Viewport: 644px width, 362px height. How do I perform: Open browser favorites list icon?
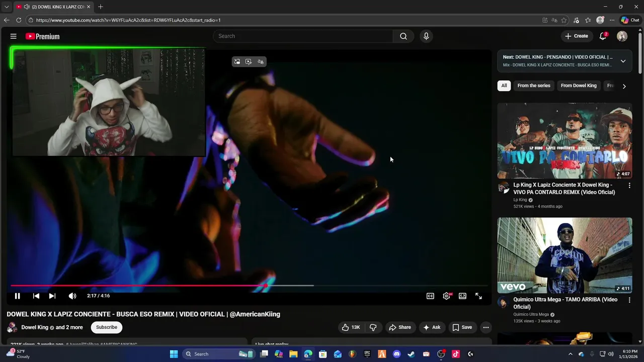(588, 20)
